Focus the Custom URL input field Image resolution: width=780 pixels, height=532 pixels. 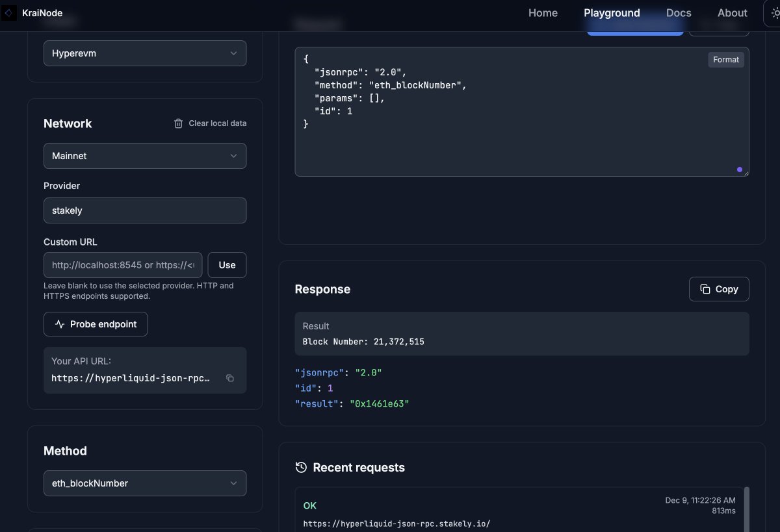[123, 265]
